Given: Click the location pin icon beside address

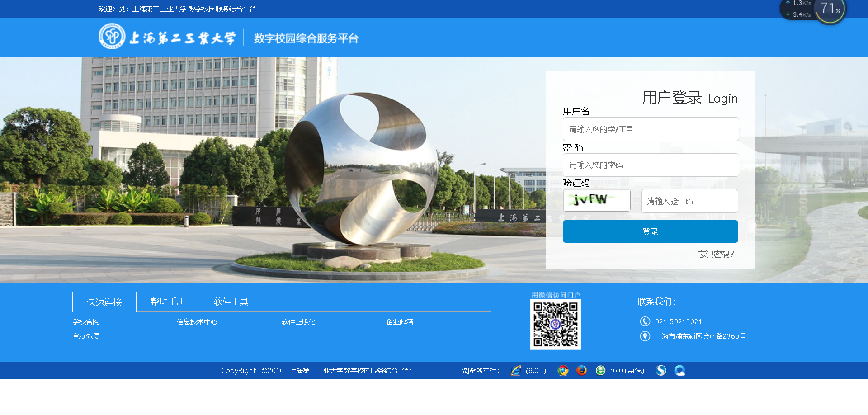Looking at the screenshot, I should (645, 336).
